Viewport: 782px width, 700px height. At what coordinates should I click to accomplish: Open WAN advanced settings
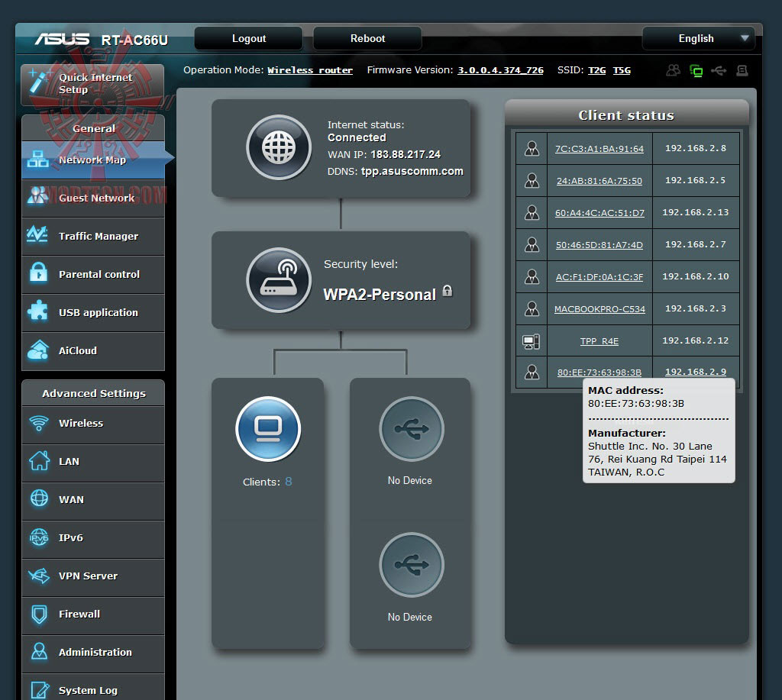pos(92,499)
